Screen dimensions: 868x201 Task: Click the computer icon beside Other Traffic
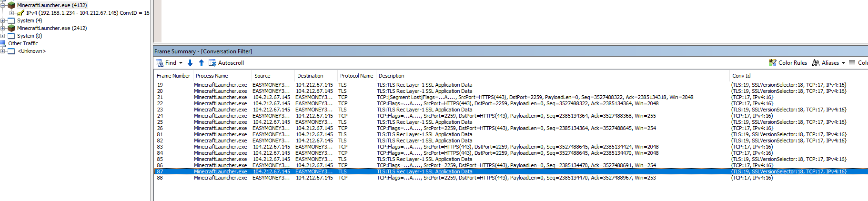3,43
